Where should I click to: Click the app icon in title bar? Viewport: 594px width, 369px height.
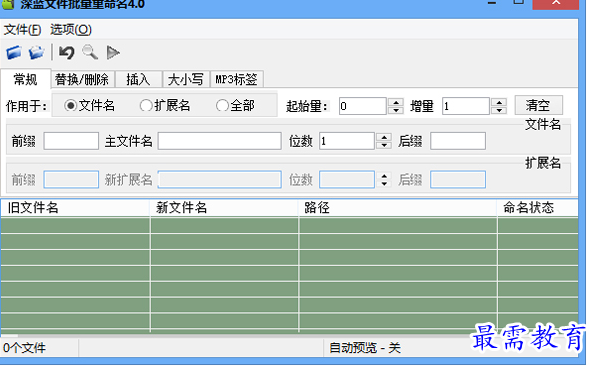[x=8, y=4]
